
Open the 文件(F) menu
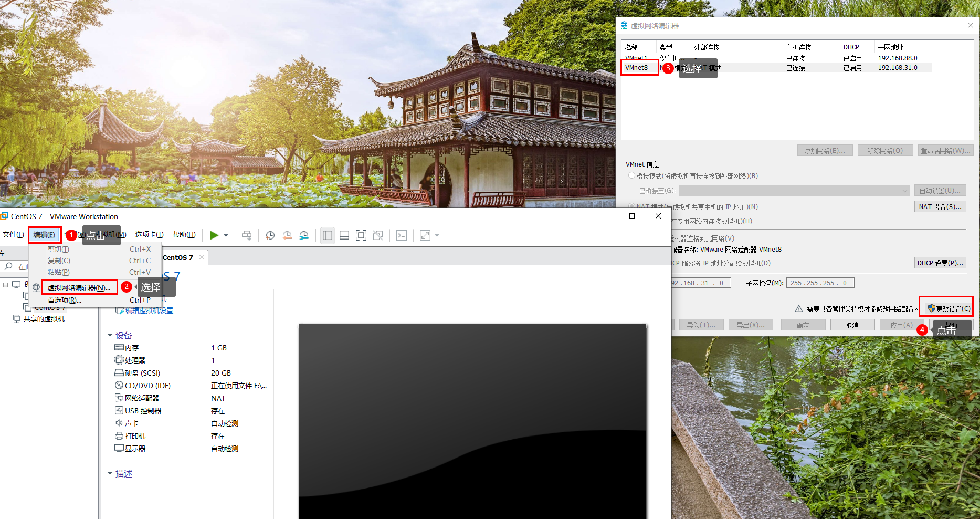pyautogui.click(x=13, y=235)
